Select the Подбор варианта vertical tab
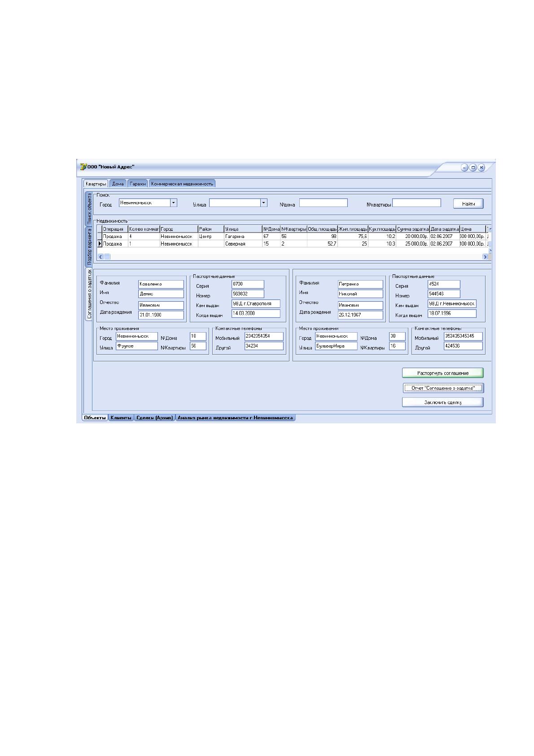 [x=89, y=246]
